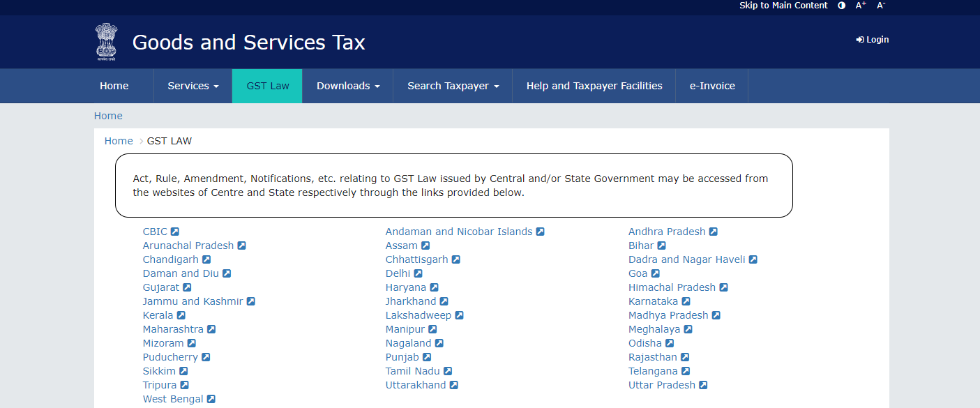Increase font size with A+ icon
Image resolution: width=980 pixels, height=408 pixels.
(x=861, y=6)
